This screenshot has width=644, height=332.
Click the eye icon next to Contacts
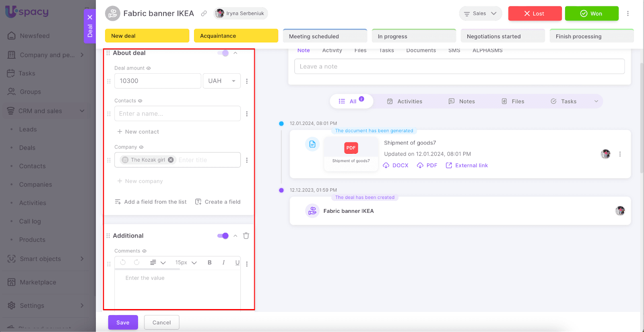140,101
